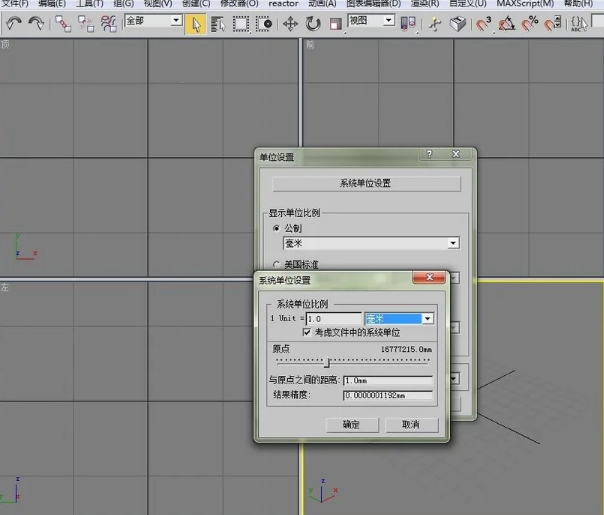Activate the Select and Link tool
The height and width of the screenshot is (515, 604).
pos(63,24)
